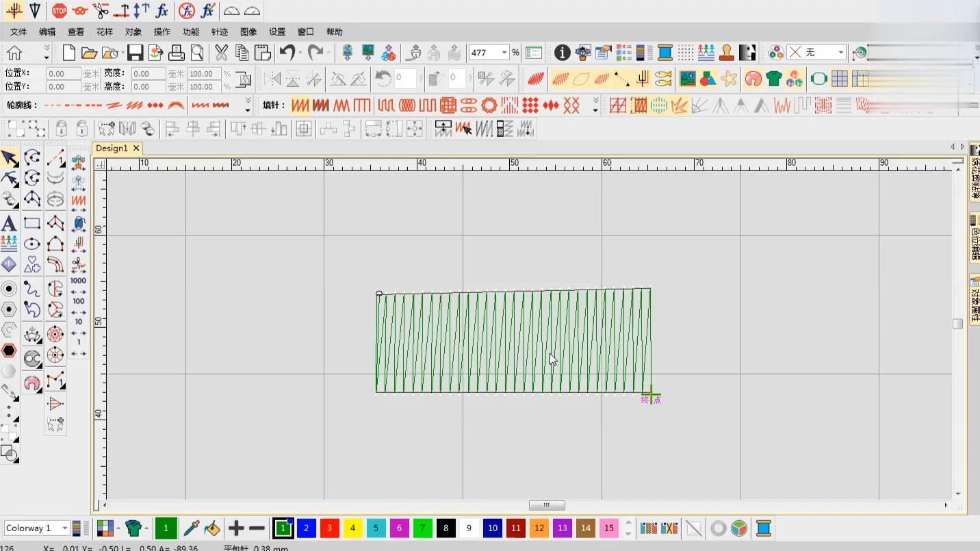Click the minus remove color button
The width and height of the screenshot is (980, 551).
pyautogui.click(x=257, y=528)
